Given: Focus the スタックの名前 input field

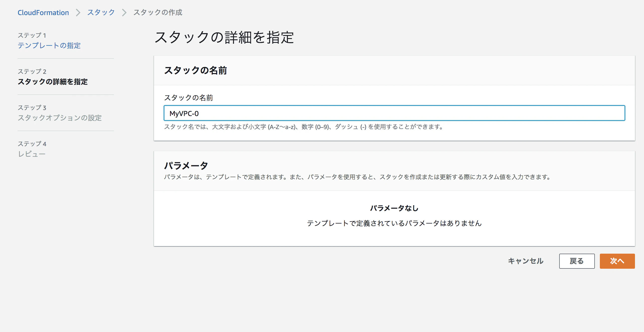Looking at the screenshot, I should point(394,113).
